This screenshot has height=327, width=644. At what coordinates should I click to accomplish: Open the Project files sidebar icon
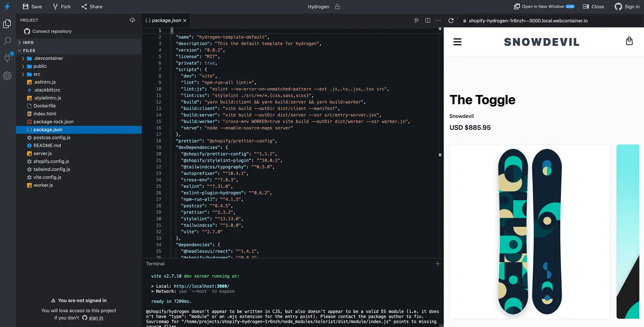[7, 24]
